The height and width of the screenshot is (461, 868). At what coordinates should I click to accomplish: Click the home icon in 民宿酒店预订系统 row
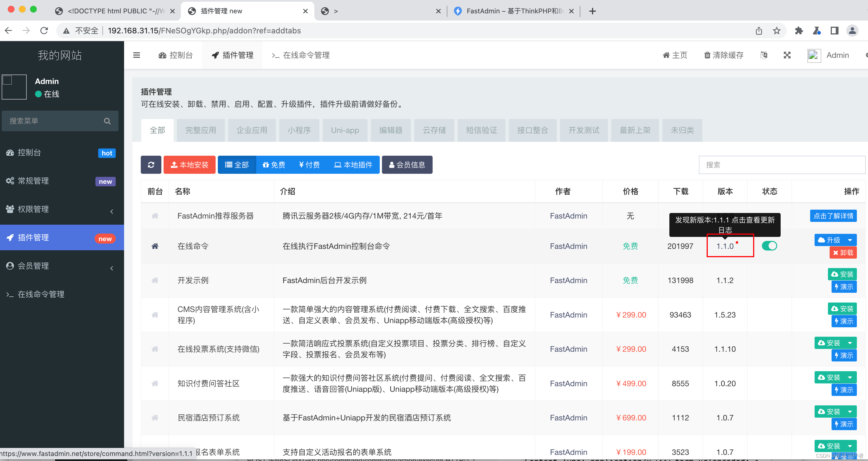[x=155, y=418]
